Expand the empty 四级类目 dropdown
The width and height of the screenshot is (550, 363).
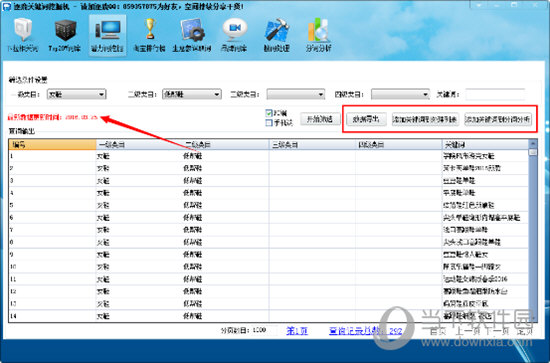(400, 94)
